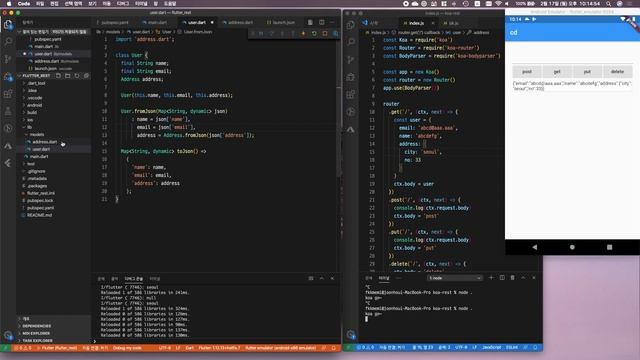The height and width of the screenshot is (360, 640).
Task: Select index.js tab in right window
Action: click(x=416, y=23)
